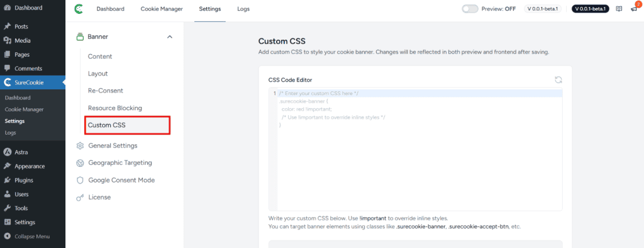Viewport: 644px width, 248px height.
Task: Click line number 1 in editor gutter
Action: click(274, 94)
